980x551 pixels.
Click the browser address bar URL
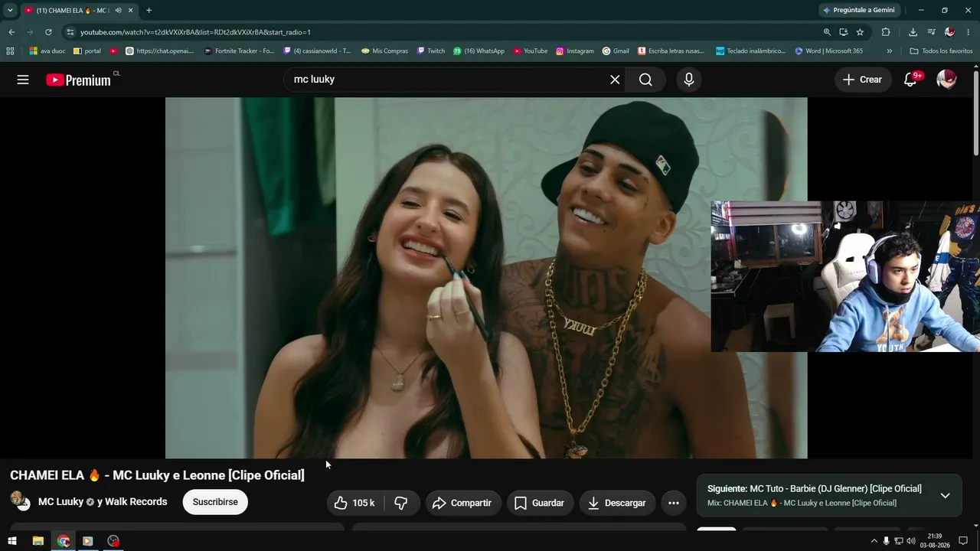point(195,32)
